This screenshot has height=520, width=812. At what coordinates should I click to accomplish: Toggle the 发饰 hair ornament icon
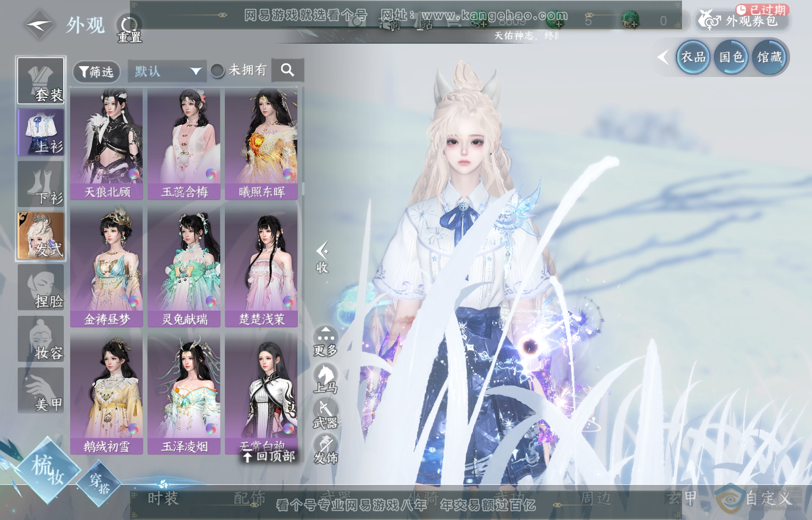(x=325, y=449)
